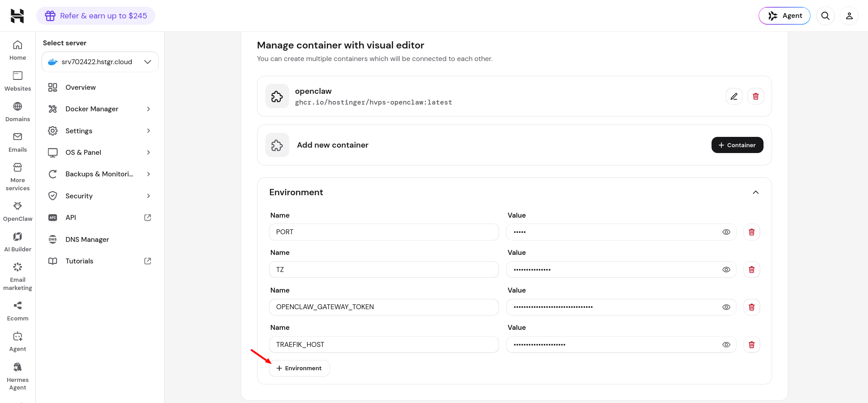This screenshot has width=868, height=403.
Task: Click the PORT value field
Action: (x=621, y=232)
